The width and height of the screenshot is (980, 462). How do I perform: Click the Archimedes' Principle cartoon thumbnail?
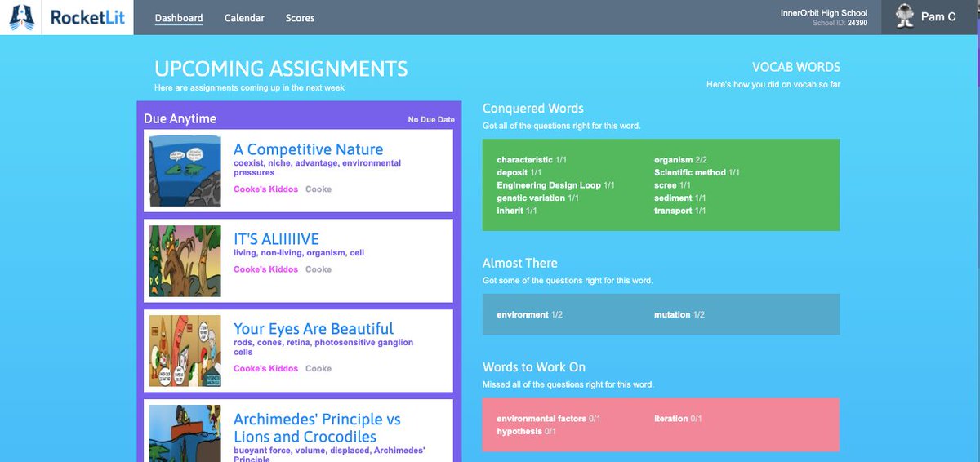185,433
